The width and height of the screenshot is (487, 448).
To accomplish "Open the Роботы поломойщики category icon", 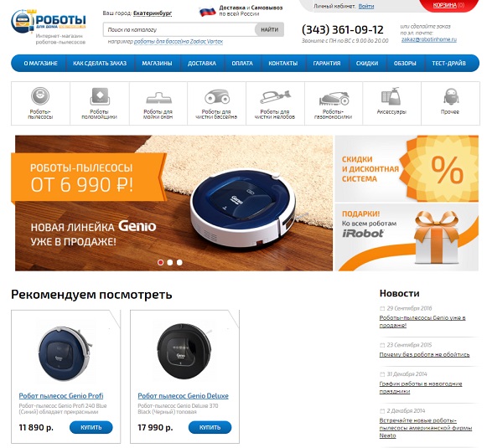I will point(100,96).
